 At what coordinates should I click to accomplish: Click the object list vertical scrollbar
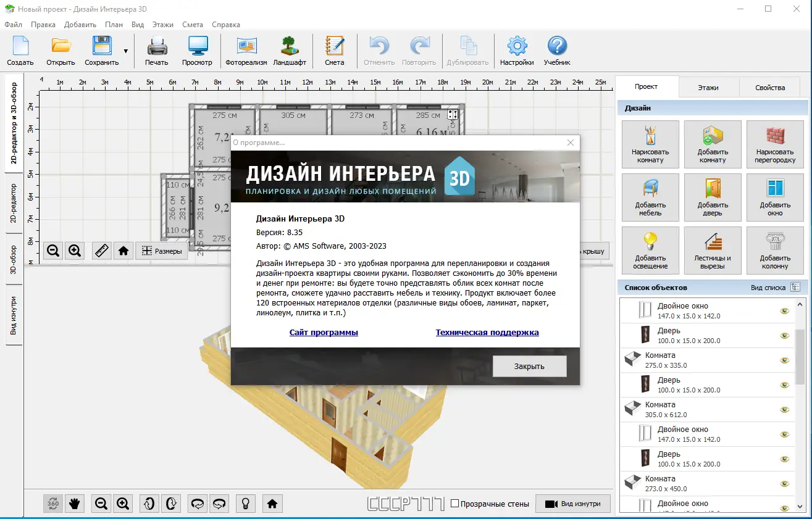(800, 358)
